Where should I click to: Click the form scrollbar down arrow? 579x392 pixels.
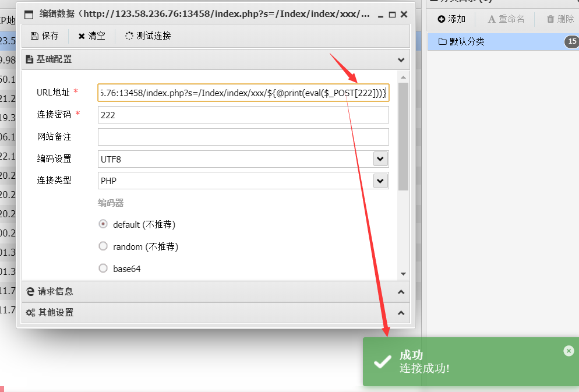coord(403,274)
